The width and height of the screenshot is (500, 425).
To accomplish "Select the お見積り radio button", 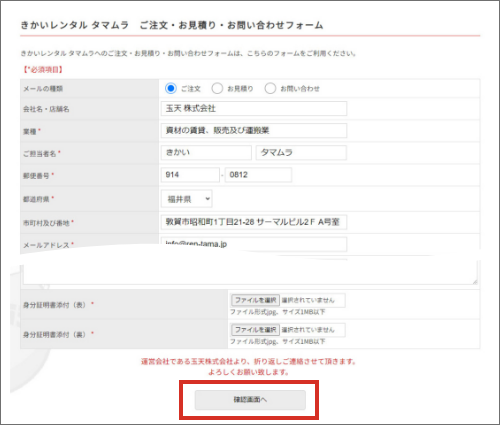I will click(x=217, y=88).
